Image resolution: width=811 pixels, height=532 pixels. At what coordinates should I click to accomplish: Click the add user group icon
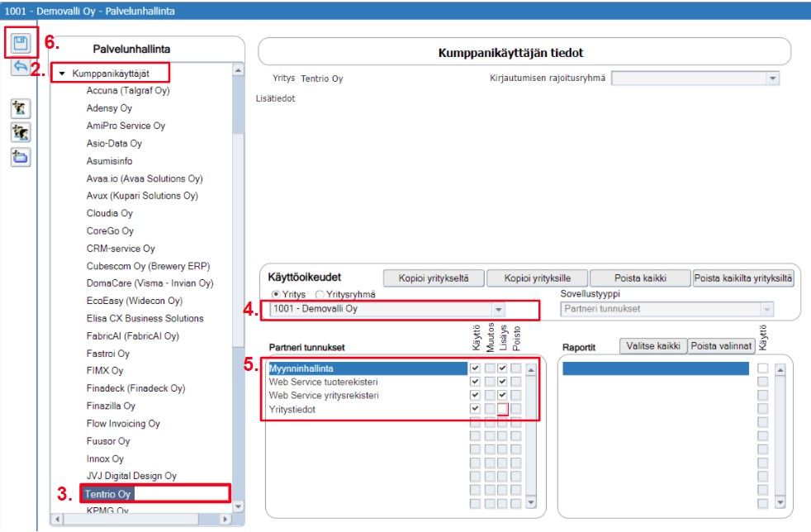point(20,132)
